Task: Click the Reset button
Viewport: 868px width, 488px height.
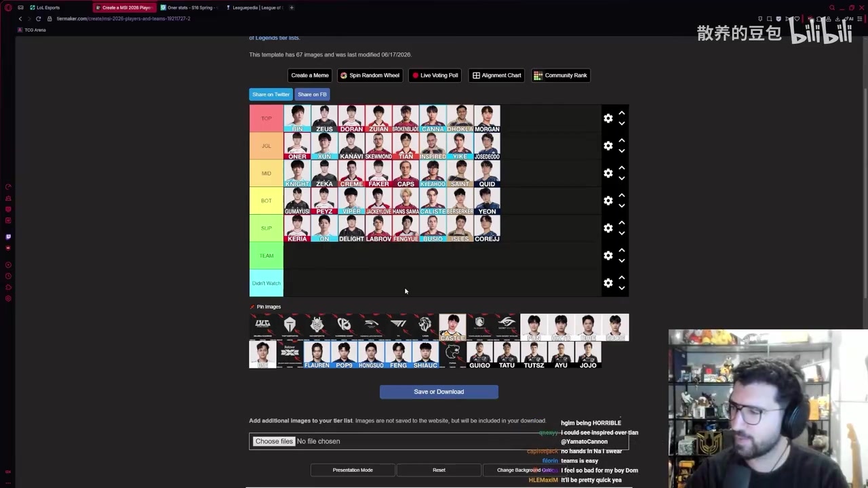Action: [x=439, y=470]
